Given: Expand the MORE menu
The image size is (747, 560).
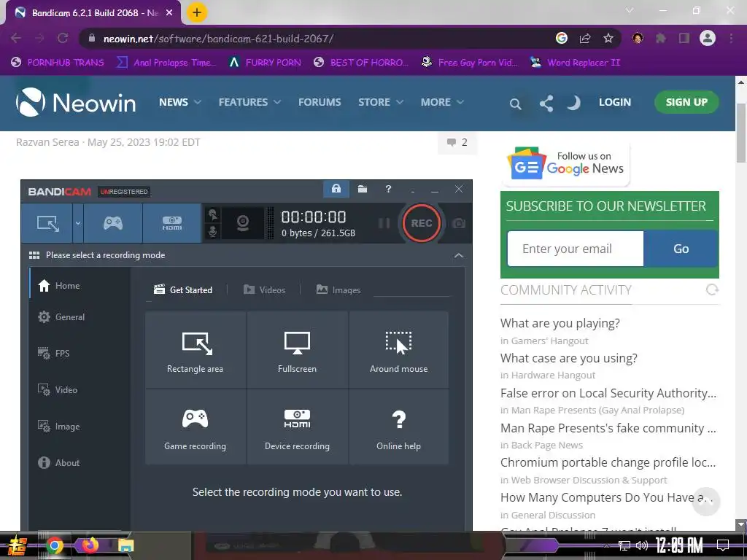Looking at the screenshot, I should pos(441,102).
